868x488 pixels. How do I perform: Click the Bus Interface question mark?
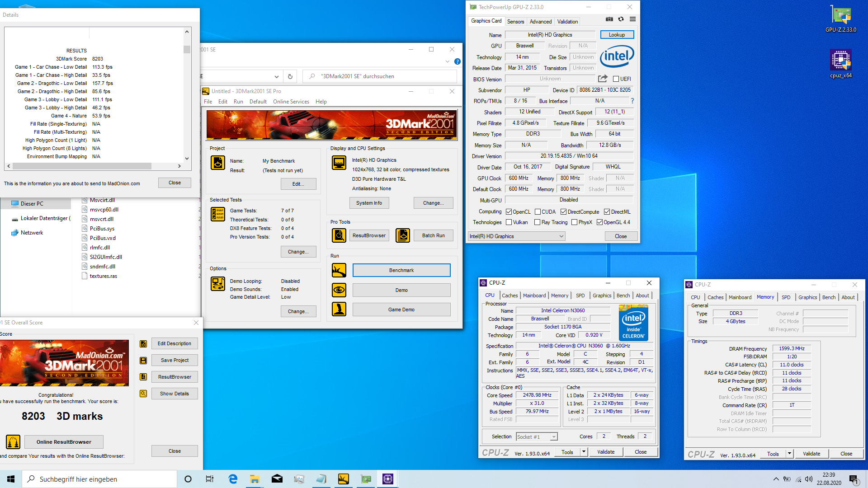[x=632, y=101]
